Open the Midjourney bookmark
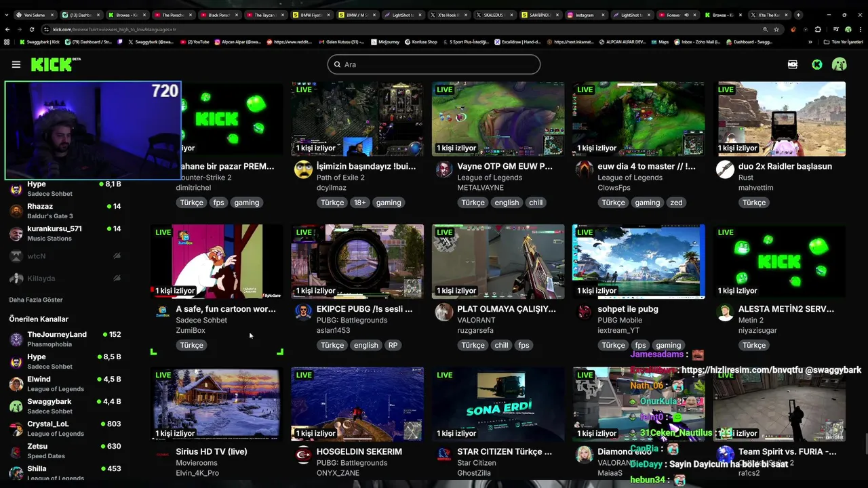Screen dimensions: 868x488 click(384, 42)
